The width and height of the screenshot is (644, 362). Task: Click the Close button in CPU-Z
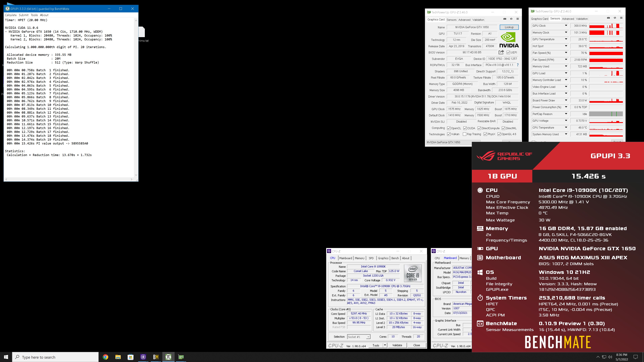[x=416, y=345]
